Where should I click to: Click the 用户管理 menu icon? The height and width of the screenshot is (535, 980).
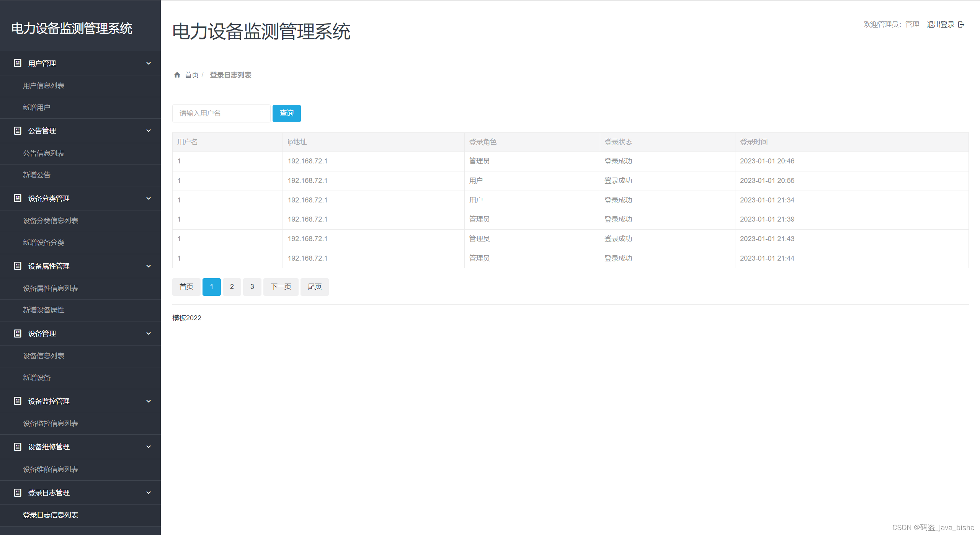18,63
